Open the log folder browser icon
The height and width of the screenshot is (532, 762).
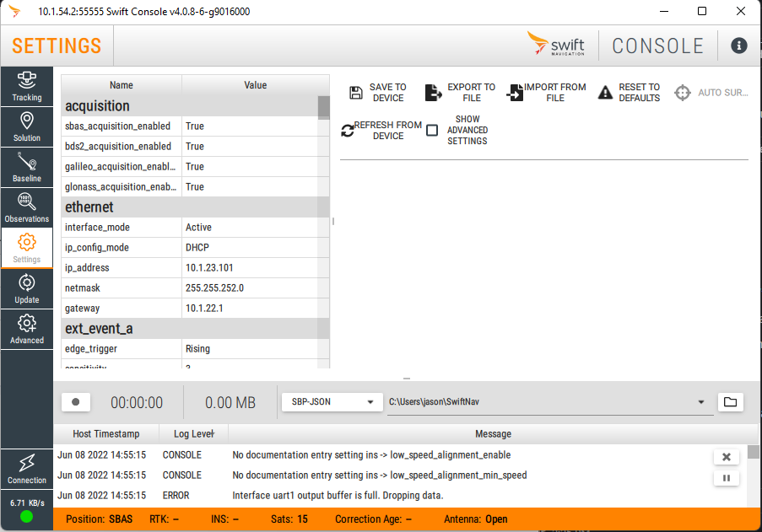pyautogui.click(x=730, y=402)
